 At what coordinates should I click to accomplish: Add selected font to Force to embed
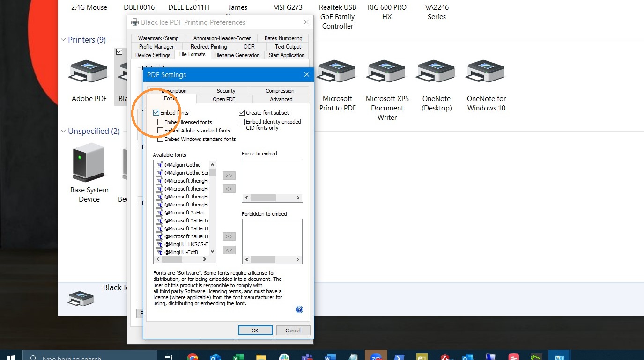[x=229, y=176]
